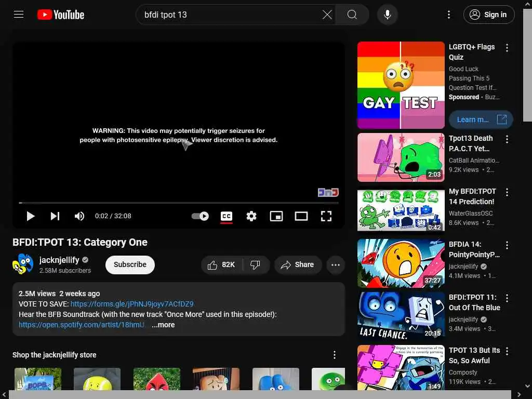The image size is (532, 399).
Task: Open the store shelf three-dot menu
Action: tap(335, 355)
